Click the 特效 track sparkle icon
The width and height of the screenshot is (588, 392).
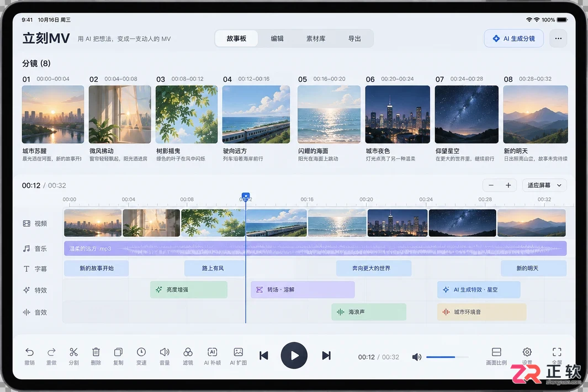click(27, 290)
